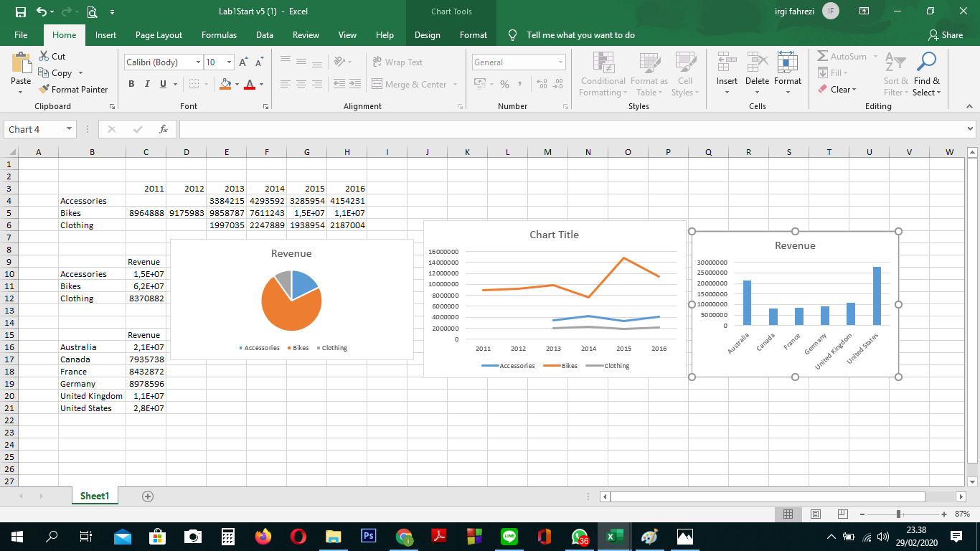This screenshot has width=980, height=551.
Task: Click the Save icon in title bar
Action: (x=20, y=12)
